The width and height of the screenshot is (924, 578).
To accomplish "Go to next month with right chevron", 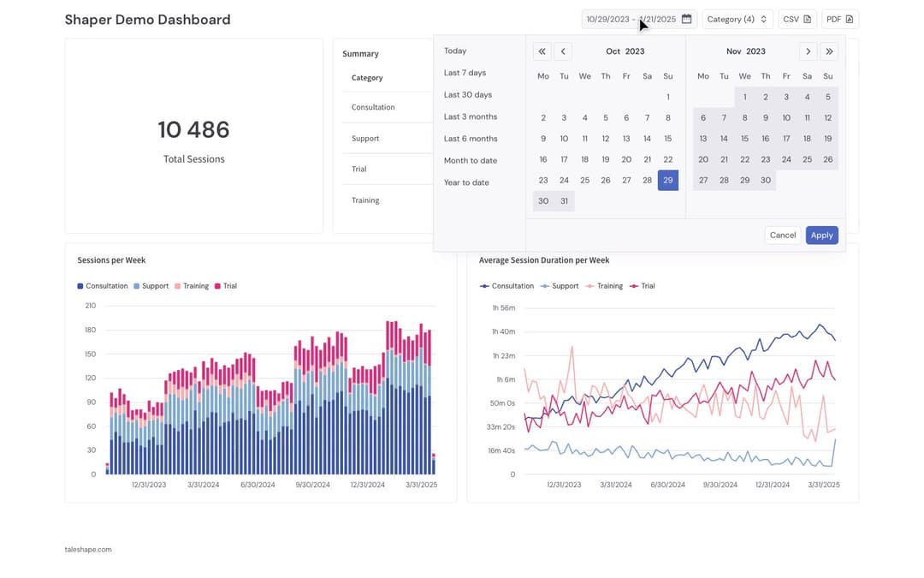I will 808,51.
